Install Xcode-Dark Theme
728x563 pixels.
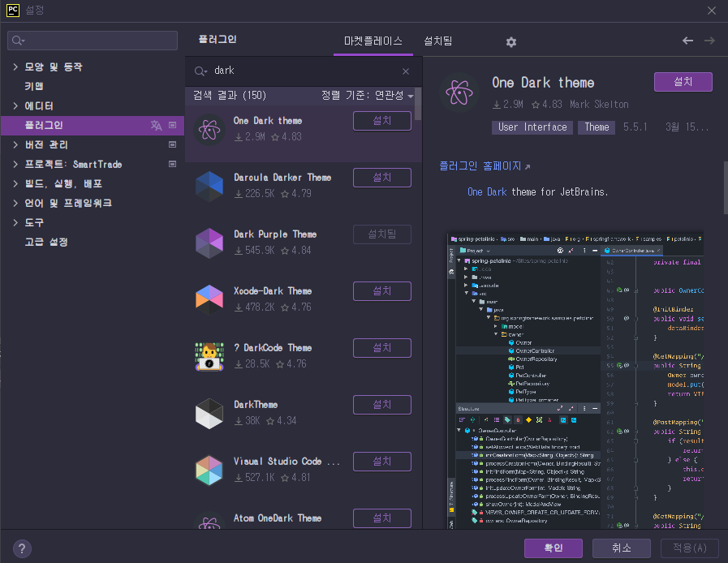(382, 291)
